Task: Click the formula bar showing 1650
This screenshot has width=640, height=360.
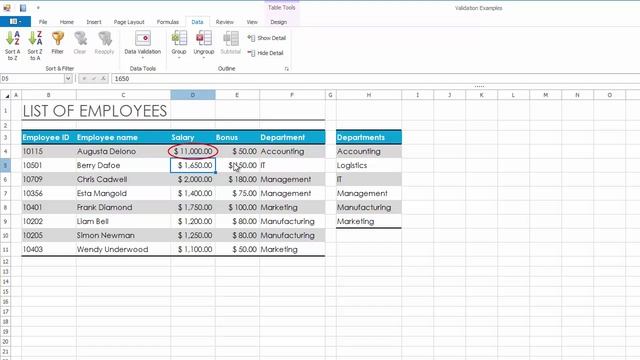Action: (x=375, y=79)
